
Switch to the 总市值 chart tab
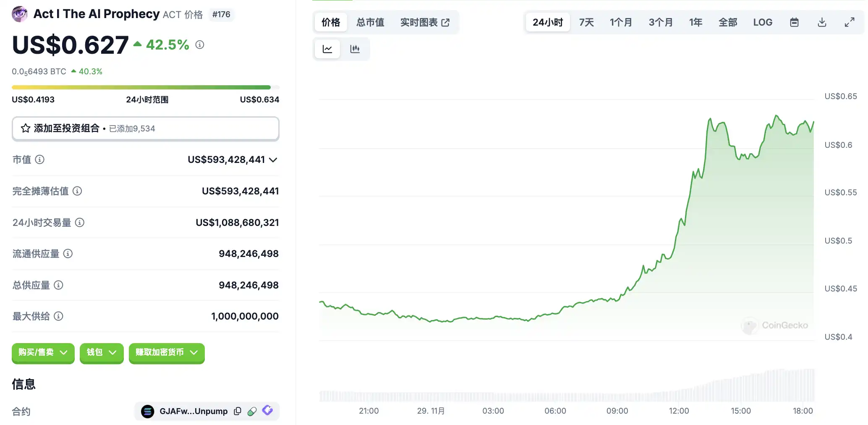370,22
